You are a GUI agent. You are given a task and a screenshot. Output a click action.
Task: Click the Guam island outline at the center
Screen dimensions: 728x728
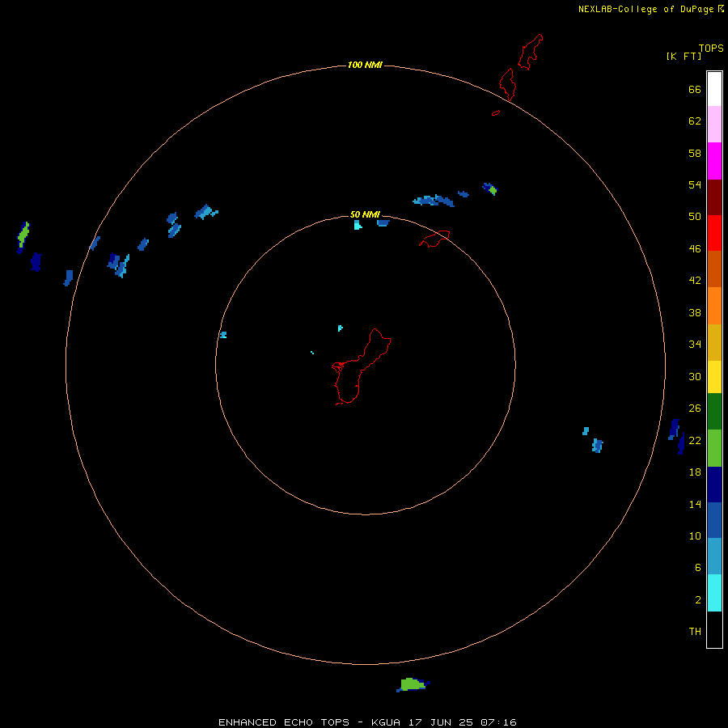pos(362,366)
